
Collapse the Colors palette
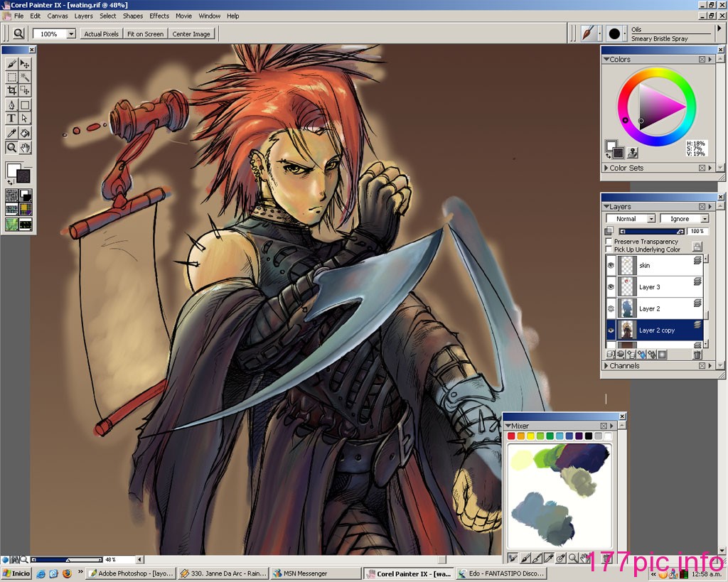(x=606, y=60)
